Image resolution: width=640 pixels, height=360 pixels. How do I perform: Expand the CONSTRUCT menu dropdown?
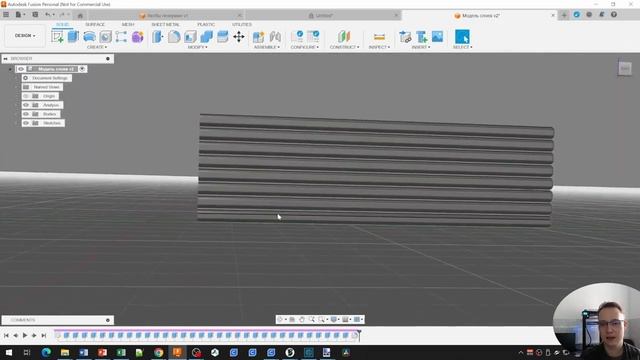tap(344, 47)
